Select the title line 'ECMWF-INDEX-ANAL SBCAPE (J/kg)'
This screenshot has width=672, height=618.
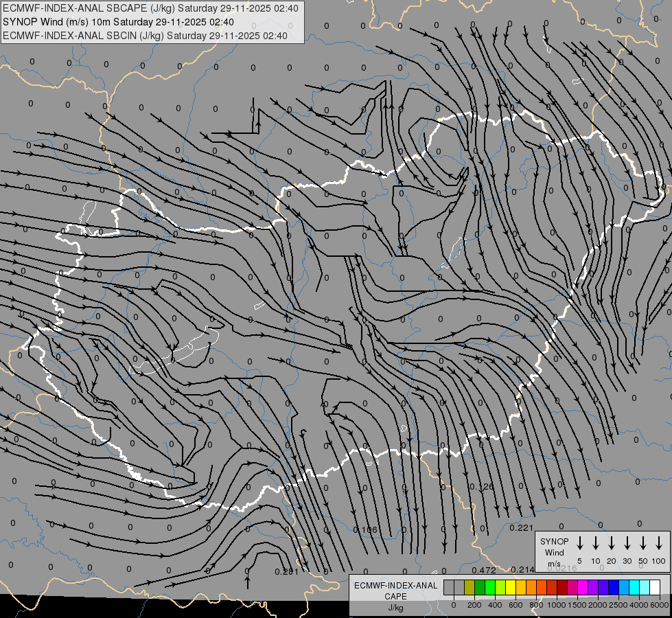[x=150, y=8]
